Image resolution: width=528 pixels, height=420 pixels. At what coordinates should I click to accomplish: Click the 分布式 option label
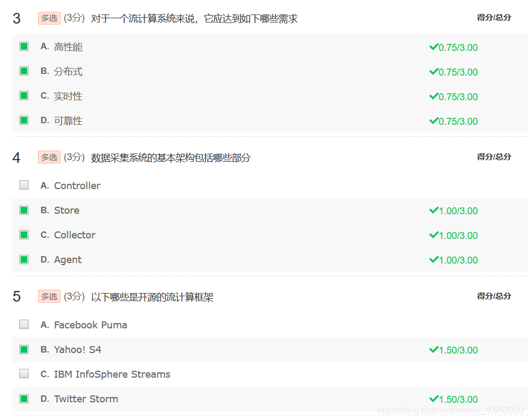(68, 72)
